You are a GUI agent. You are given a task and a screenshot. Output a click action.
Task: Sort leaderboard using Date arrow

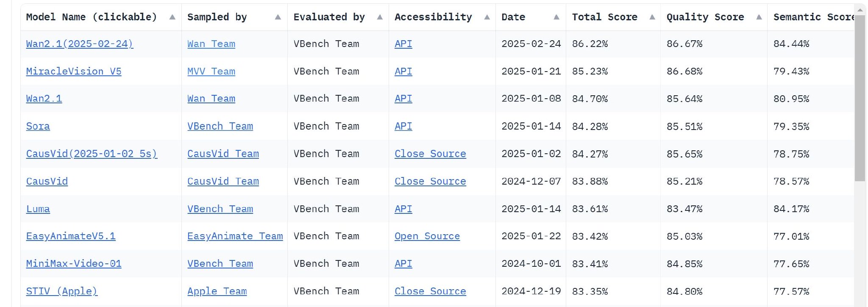[556, 17]
